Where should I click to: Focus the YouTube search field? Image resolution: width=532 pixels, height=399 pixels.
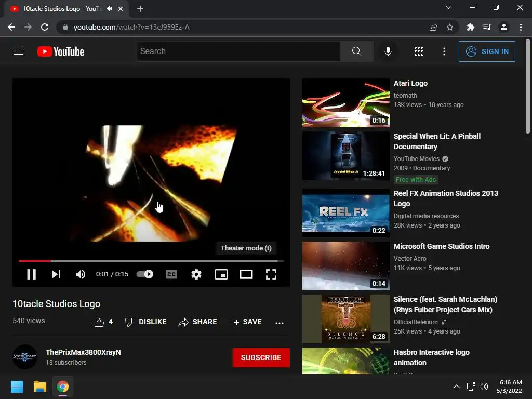[x=238, y=51]
